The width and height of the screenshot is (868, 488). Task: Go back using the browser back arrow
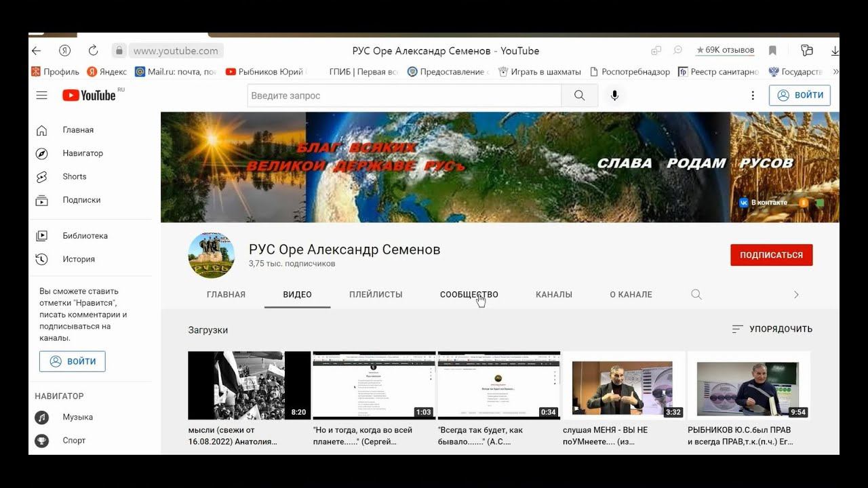point(37,51)
